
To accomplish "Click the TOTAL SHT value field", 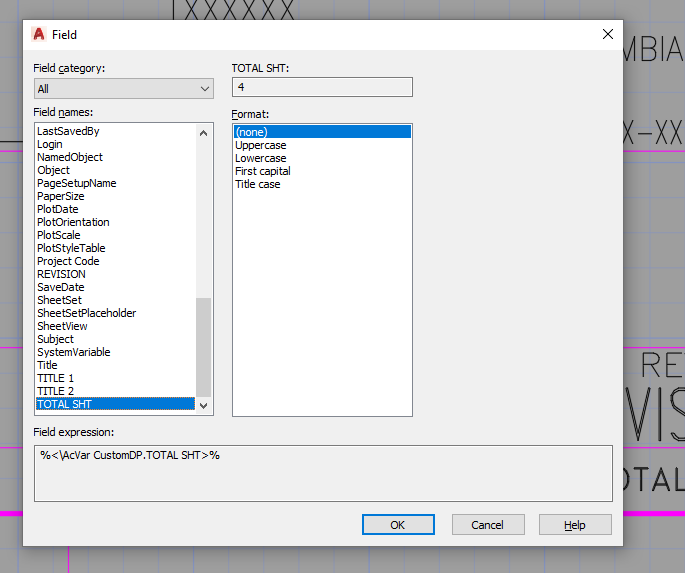I will click(x=322, y=87).
